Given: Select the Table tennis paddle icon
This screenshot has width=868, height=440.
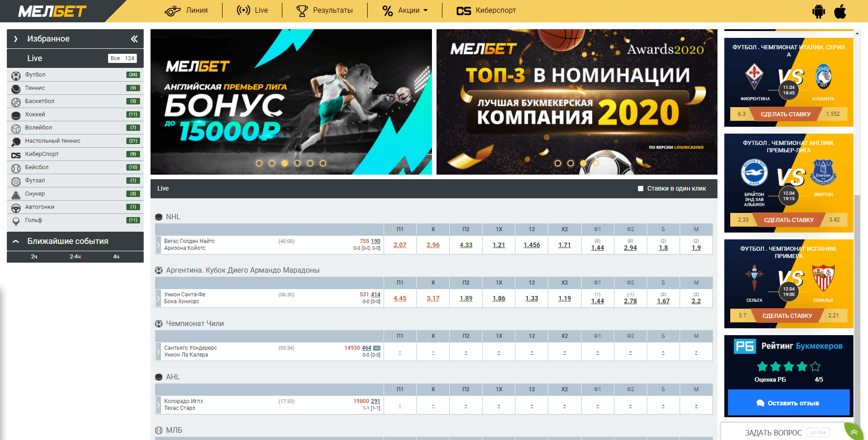Looking at the screenshot, I should pyautogui.click(x=16, y=141).
